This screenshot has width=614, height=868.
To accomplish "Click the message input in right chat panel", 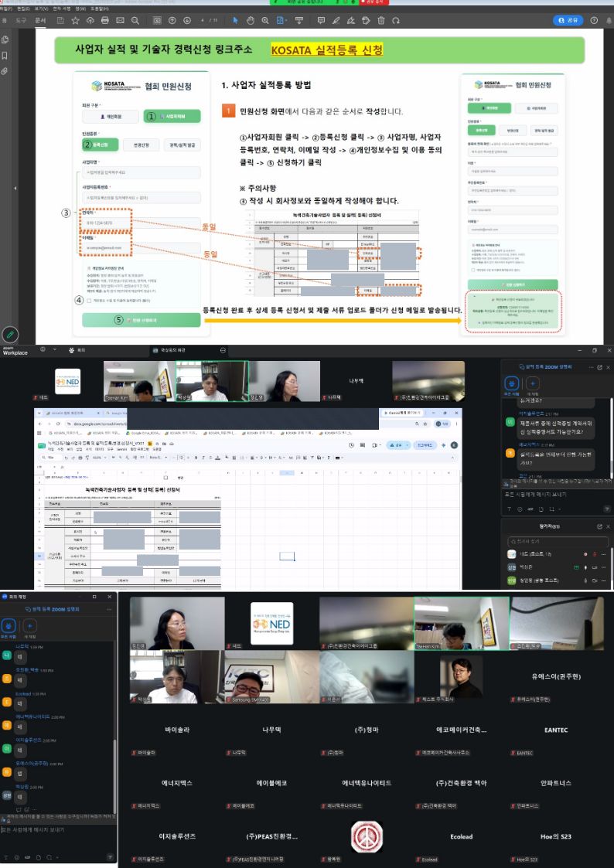I will click(557, 494).
